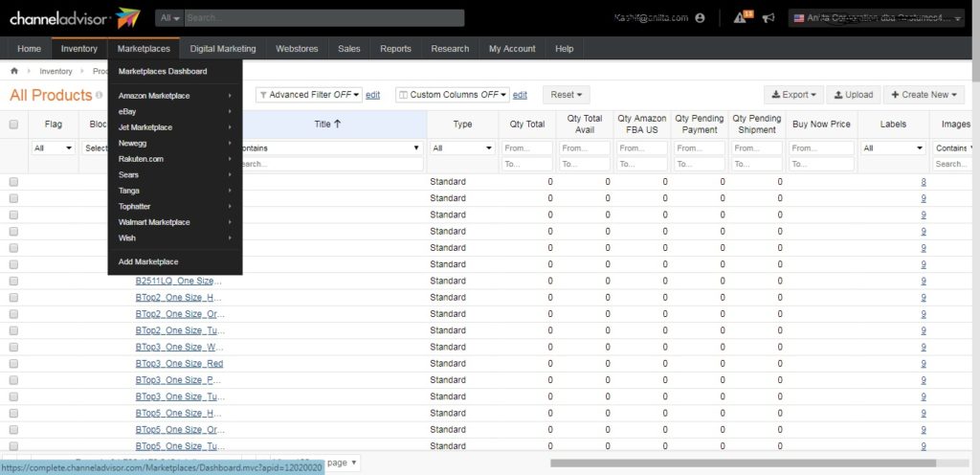The width and height of the screenshot is (980, 475).
Task: Open Amazon Marketplace submenu
Action: point(174,96)
